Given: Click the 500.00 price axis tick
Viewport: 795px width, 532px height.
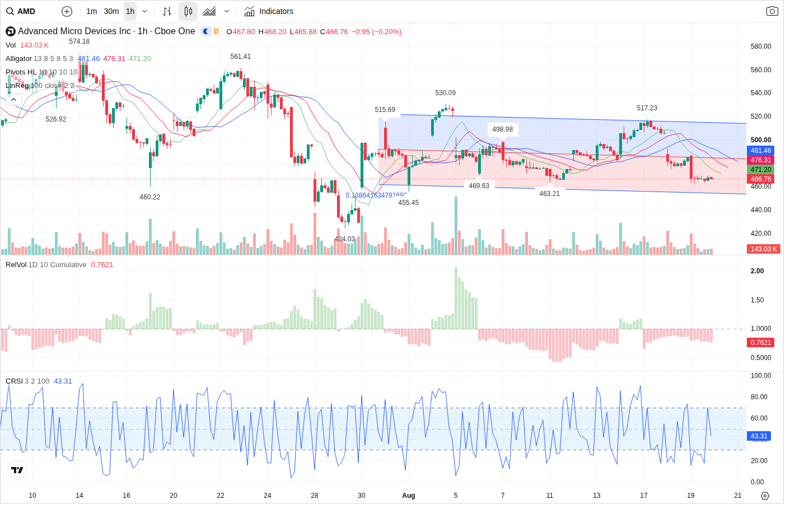Looking at the screenshot, I should [x=761, y=140].
